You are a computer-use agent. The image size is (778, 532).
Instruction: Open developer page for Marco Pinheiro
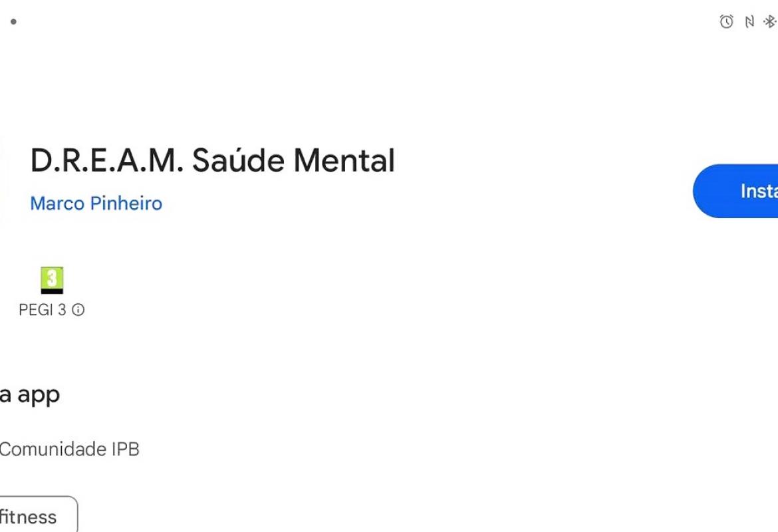point(96,203)
